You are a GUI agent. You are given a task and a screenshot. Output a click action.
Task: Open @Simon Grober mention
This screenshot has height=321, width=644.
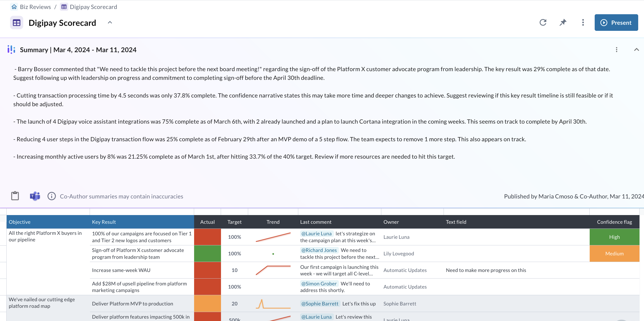pos(319,284)
